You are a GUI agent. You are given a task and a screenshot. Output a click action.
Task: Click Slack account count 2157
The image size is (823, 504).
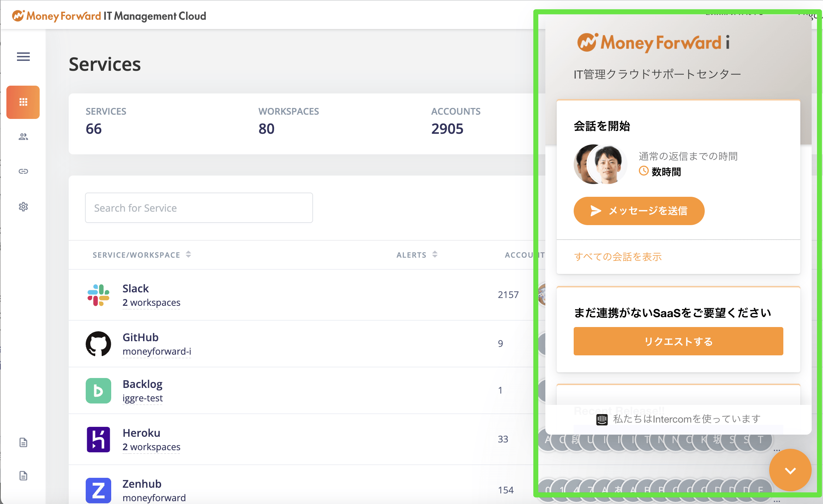(508, 295)
